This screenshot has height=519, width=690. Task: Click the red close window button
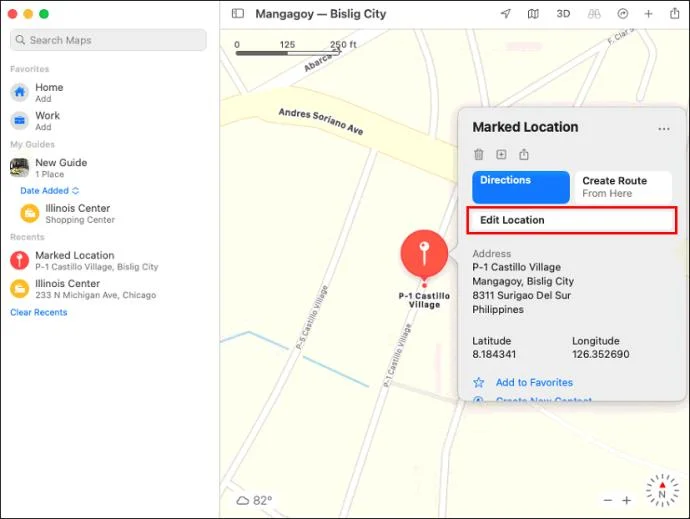coord(13,14)
